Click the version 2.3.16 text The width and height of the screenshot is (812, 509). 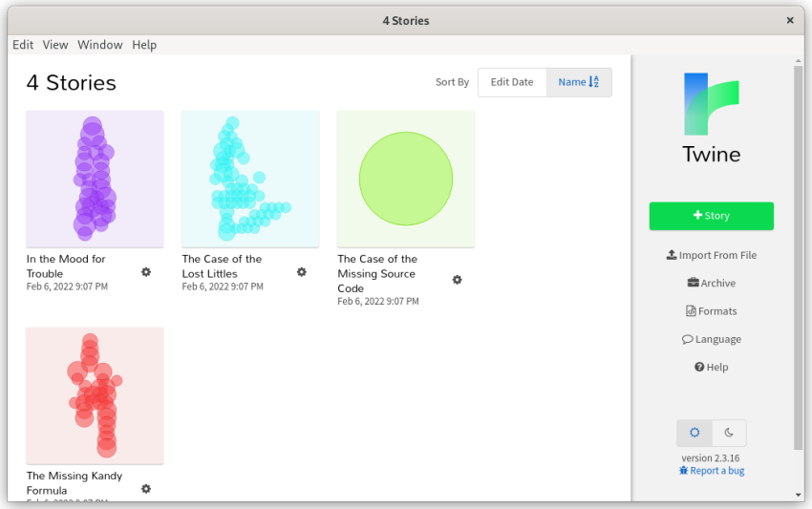pos(711,457)
